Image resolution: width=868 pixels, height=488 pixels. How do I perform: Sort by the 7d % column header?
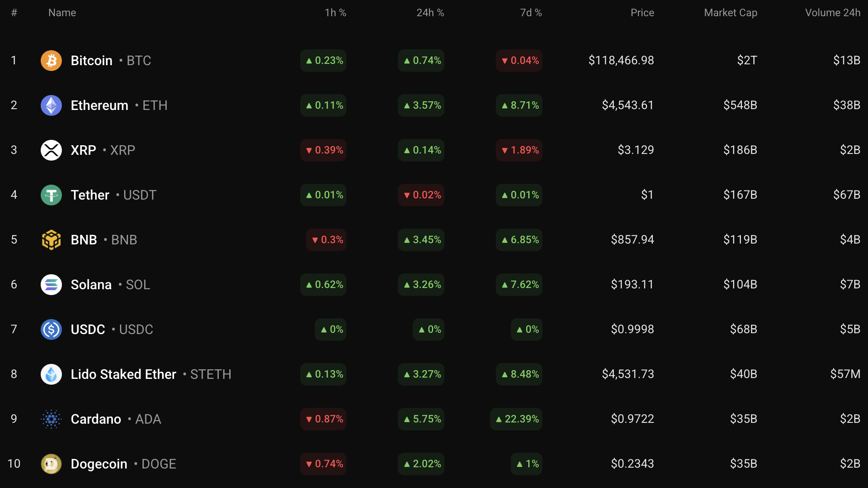click(531, 13)
